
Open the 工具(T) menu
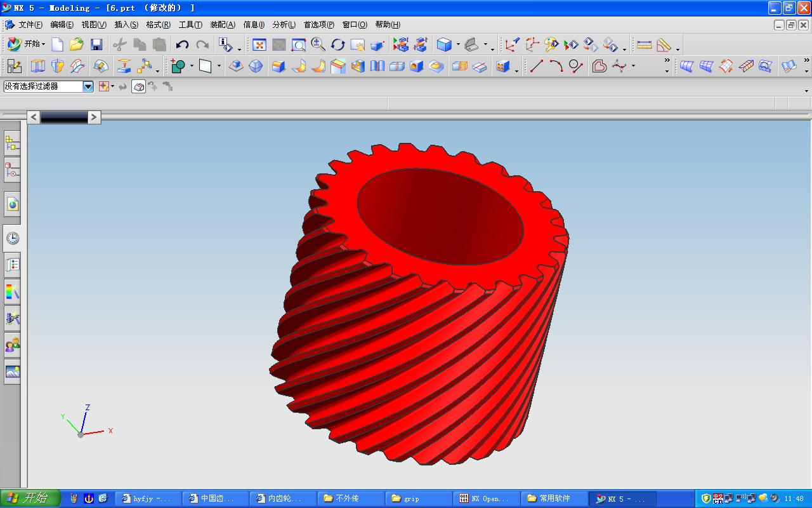click(x=190, y=25)
